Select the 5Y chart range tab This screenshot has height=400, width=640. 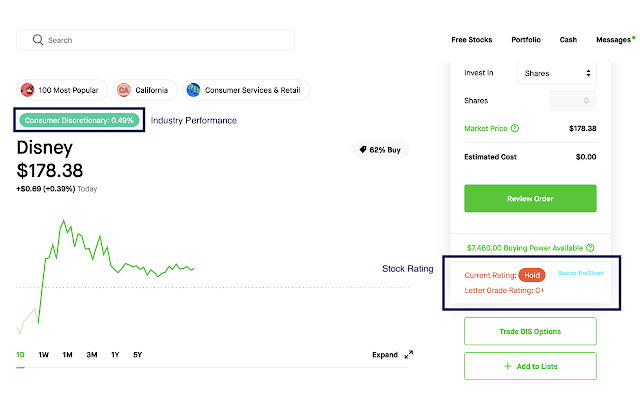138,355
